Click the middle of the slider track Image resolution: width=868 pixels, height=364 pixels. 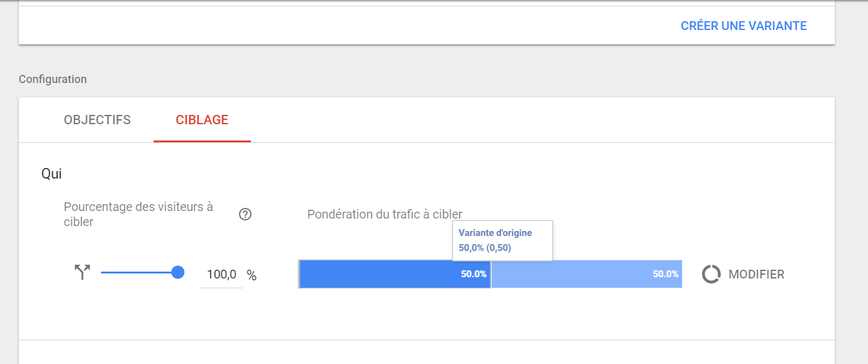pyautogui.click(x=137, y=273)
